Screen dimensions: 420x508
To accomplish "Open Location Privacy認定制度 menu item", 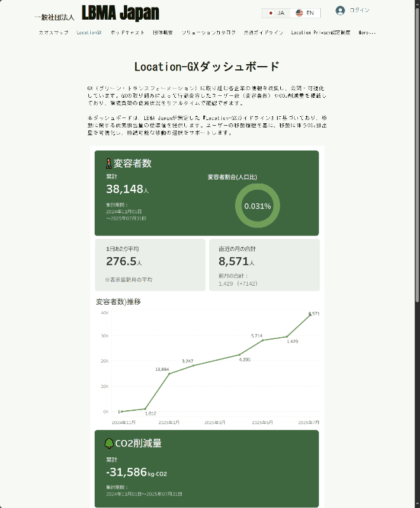I will point(320,33).
